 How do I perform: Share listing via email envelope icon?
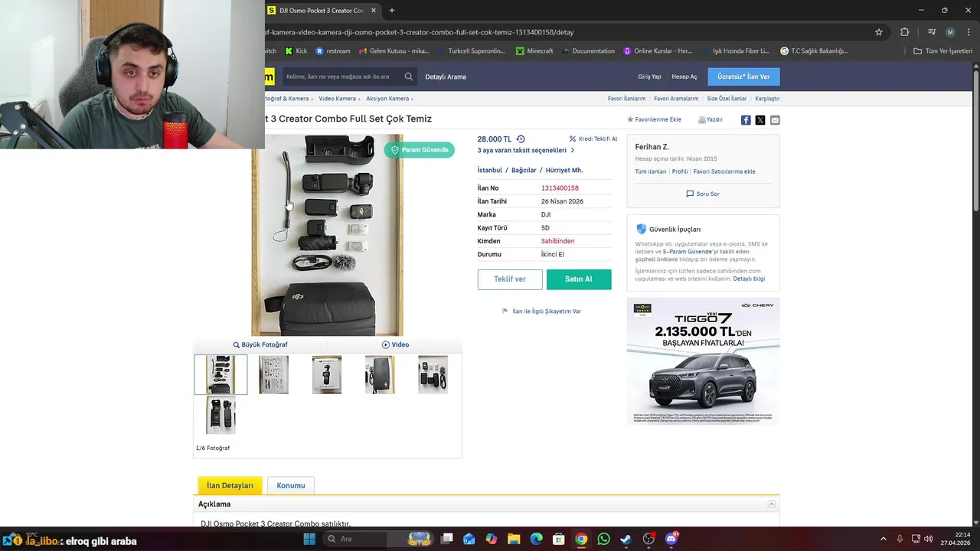point(775,120)
